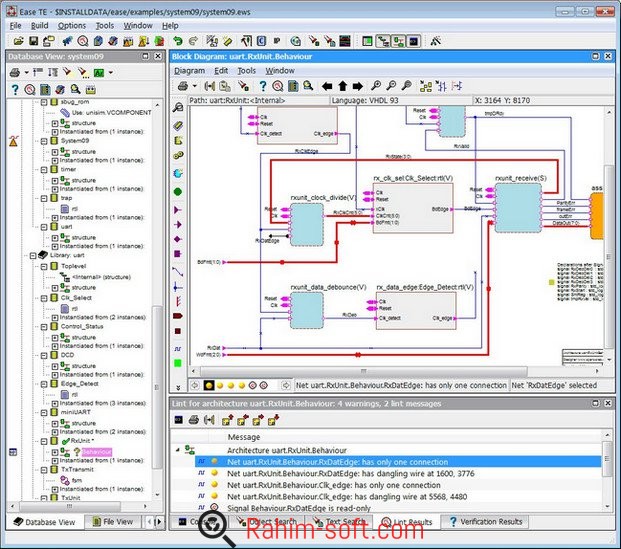Open the print dropdown arrow in Database View
This screenshot has height=549, width=621.
[x=27, y=72]
